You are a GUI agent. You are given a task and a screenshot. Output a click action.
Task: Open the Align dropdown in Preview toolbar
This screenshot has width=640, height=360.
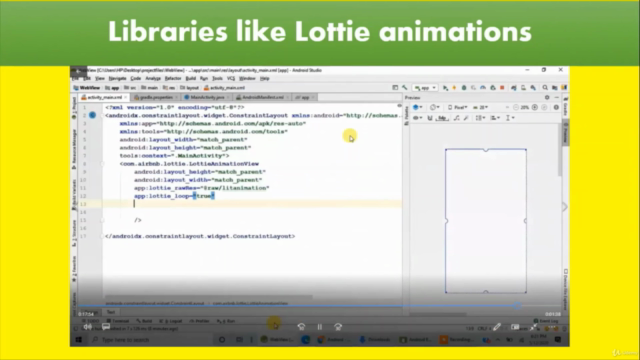(495, 118)
